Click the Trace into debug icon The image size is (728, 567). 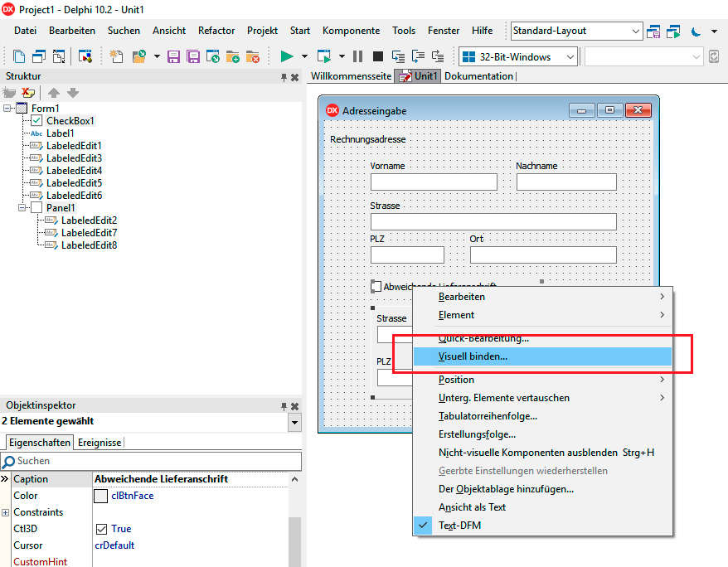(398, 56)
